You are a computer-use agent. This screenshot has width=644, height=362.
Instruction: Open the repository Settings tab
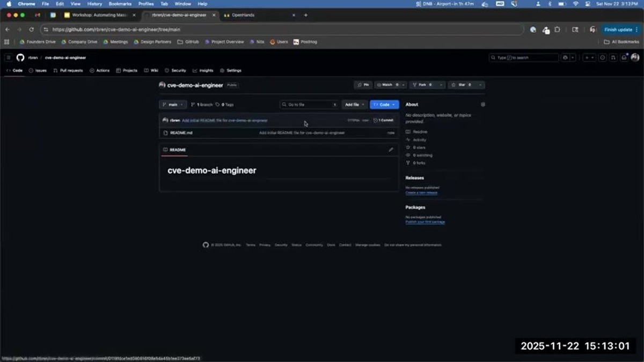(231, 70)
